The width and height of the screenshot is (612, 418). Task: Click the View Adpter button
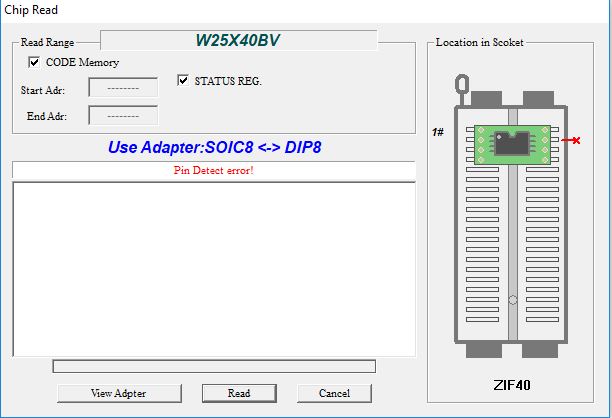click(x=119, y=393)
